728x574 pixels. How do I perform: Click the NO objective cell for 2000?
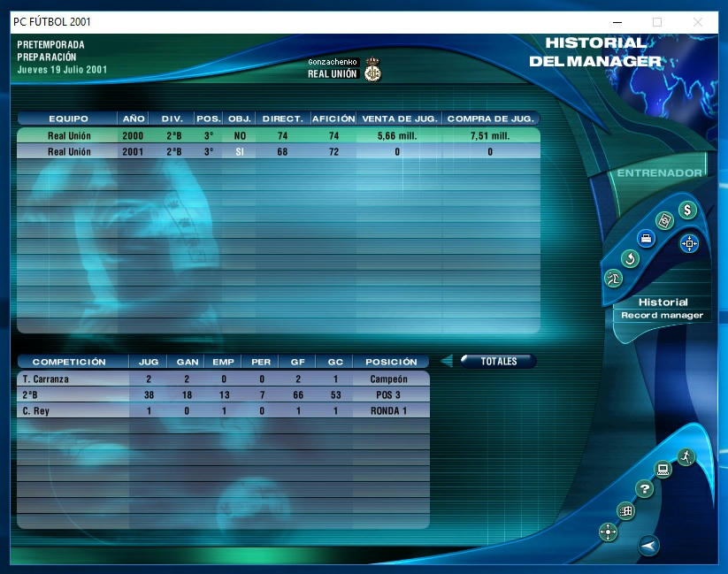(240, 135)
